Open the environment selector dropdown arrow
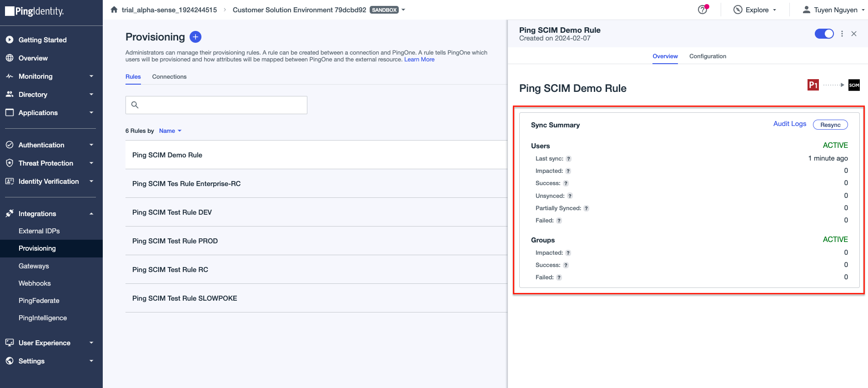This screenshot has height=388, width=868. coord(403,10)
